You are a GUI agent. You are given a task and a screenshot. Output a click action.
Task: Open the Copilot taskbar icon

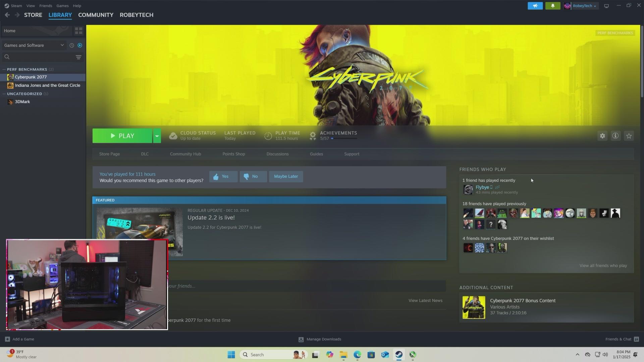[329, 355]
